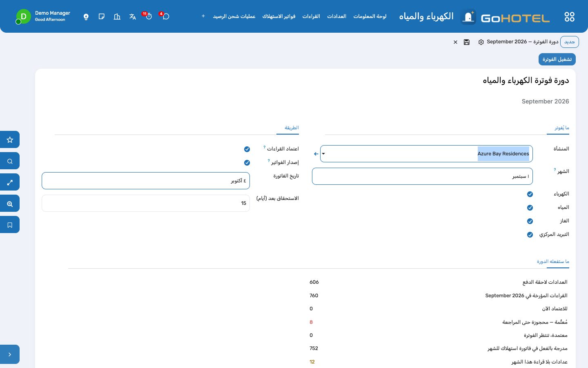
Task: Open the gear actions menu beside the record title
Action: (x=481, y=42)
